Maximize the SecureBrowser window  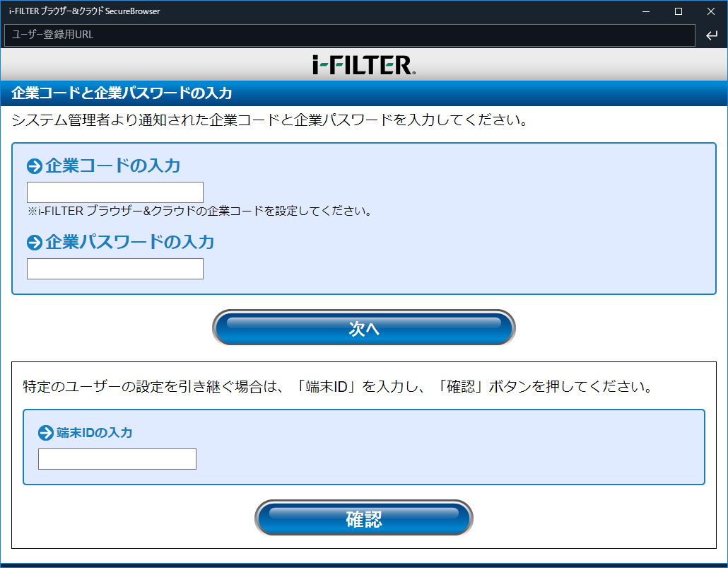coord(679,11)
